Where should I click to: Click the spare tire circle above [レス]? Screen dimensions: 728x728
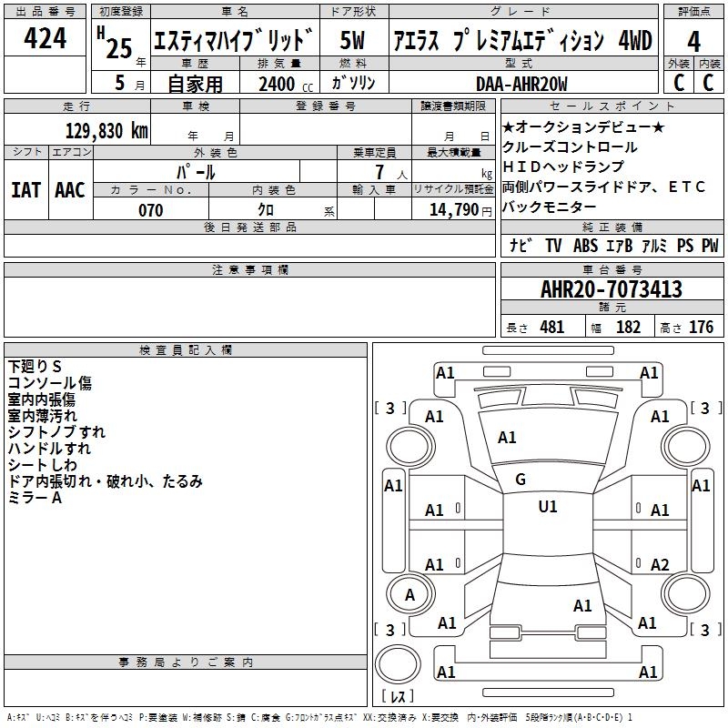(398, 664)
